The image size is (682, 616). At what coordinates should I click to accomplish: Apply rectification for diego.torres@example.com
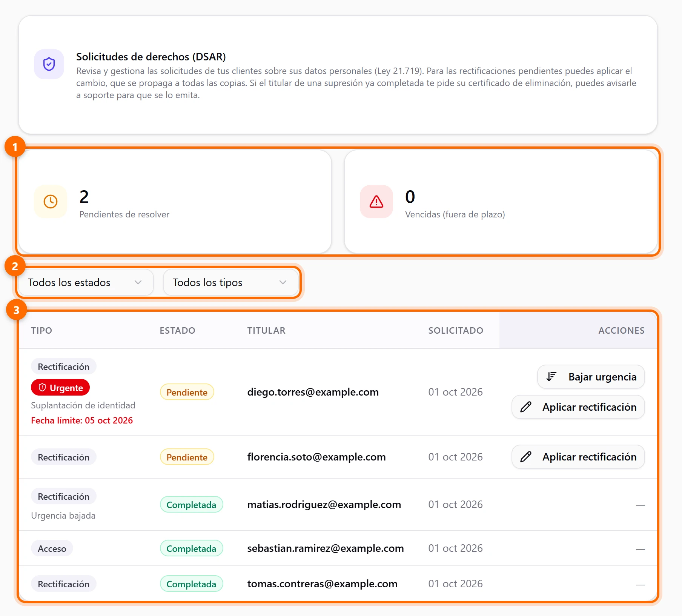coord(578,407)
